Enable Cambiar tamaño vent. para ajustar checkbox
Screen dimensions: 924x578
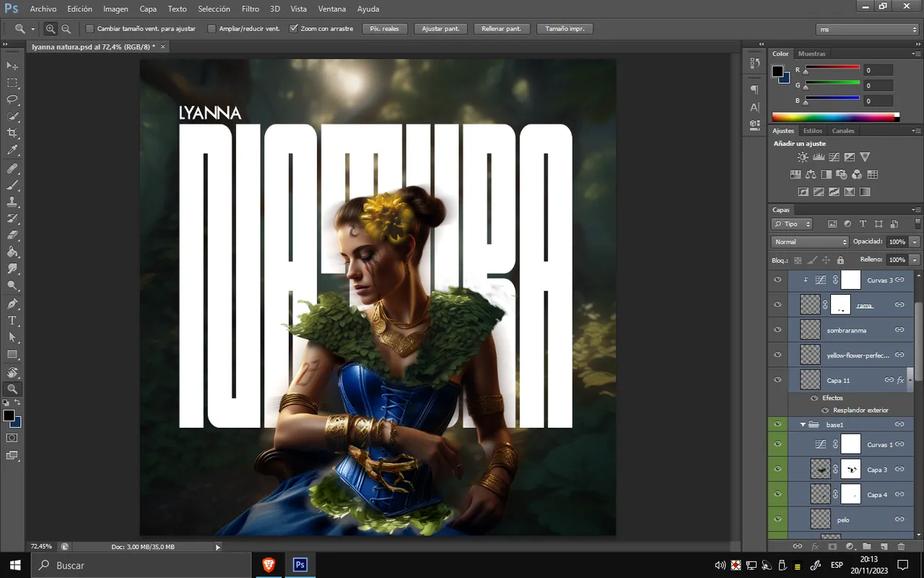(90, 29)
